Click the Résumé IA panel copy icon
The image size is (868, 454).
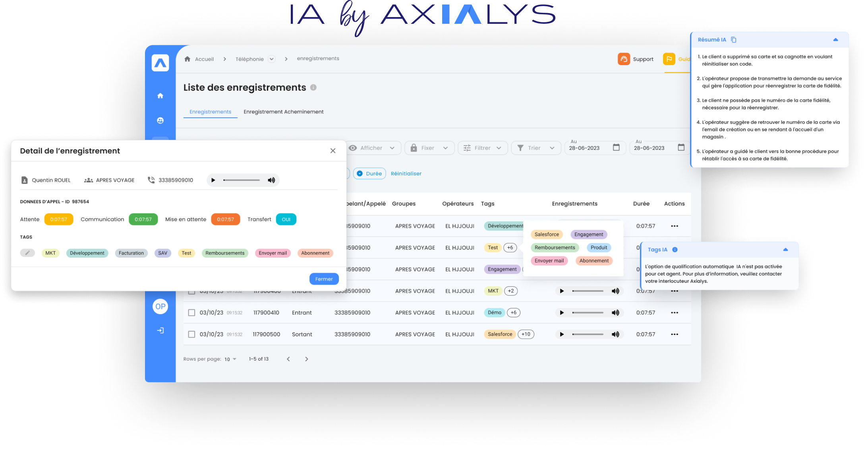736,40
